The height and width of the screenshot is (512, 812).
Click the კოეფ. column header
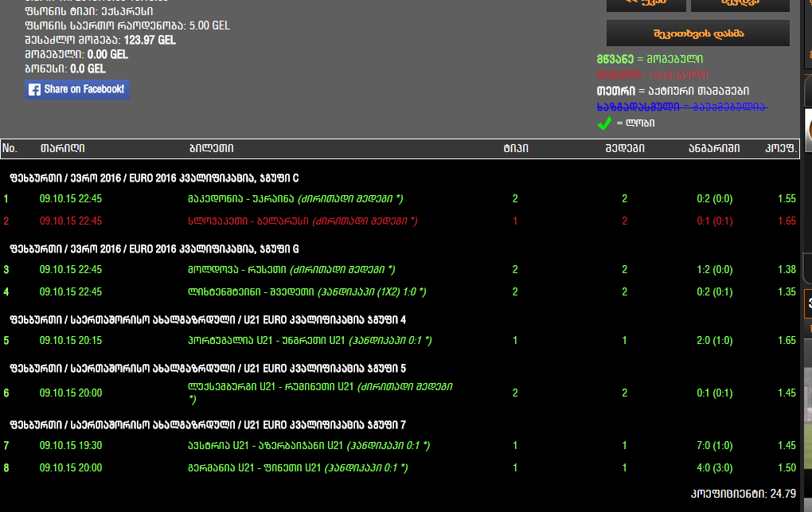[781, 148]
